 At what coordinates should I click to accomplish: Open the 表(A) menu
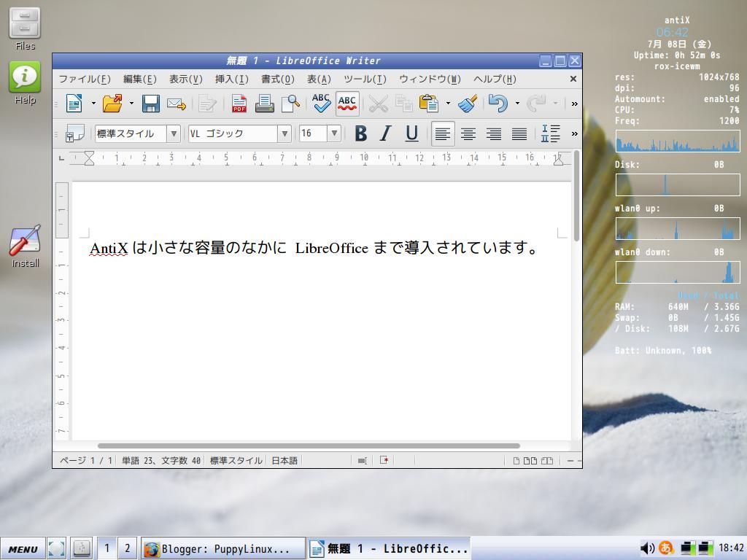[319, 79]
